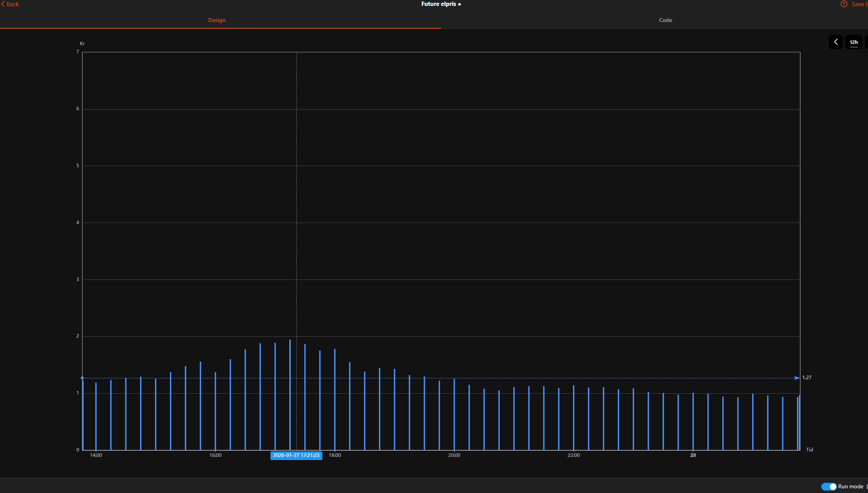Disable the Run mode switch
Image resolution: width=868 pixels, height=493 pixels.
[x=829, y=487]
